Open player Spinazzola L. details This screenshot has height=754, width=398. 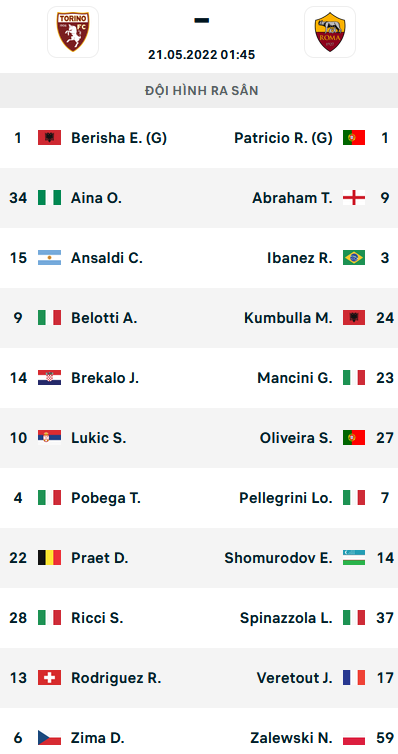coord(286,618)
